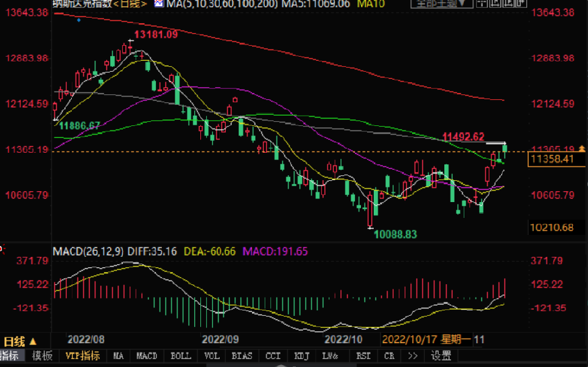Viewport: 588px width, 367px height.
Task: Open 设置 settings button
Action: [441, 355]
